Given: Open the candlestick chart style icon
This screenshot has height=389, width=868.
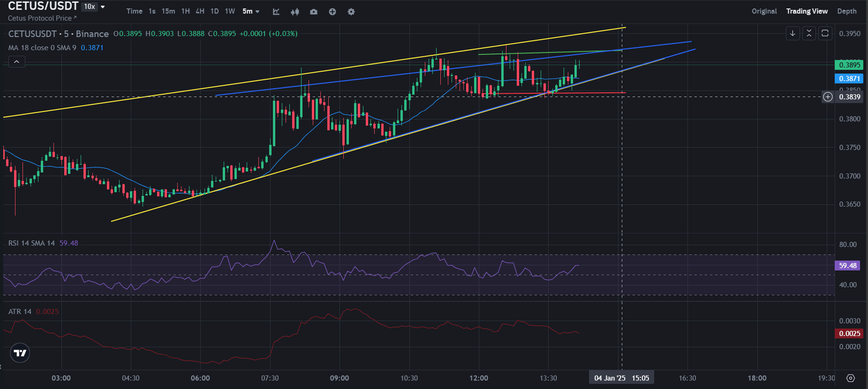Looking at the screenshot, I should pyautogui.click(x=295, y=12).
